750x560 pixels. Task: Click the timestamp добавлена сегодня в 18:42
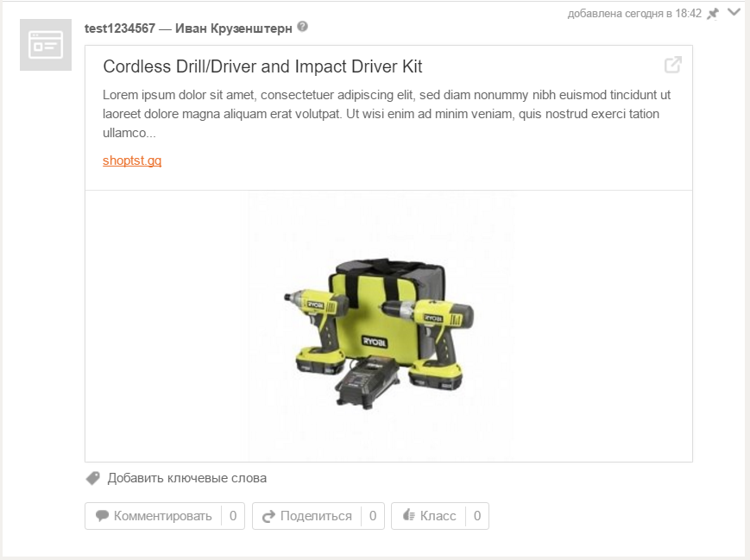click(634, 14)
